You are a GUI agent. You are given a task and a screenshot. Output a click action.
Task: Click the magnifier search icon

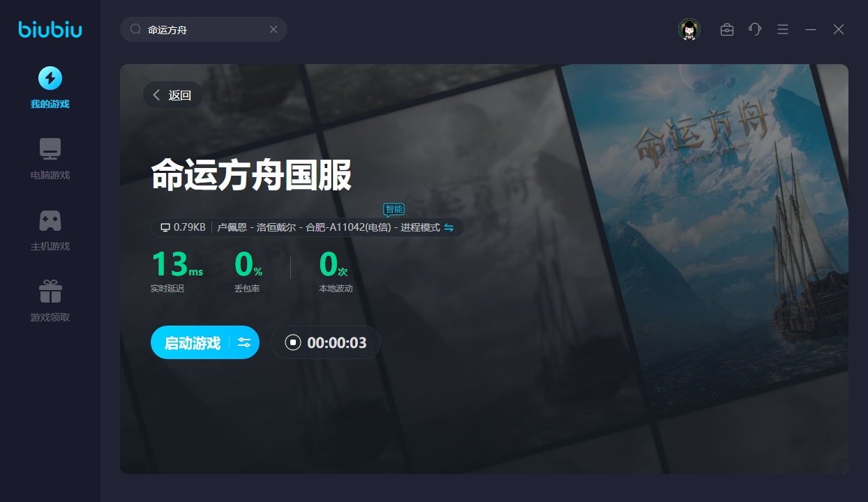pyautogui.click(x=135, y=29)
